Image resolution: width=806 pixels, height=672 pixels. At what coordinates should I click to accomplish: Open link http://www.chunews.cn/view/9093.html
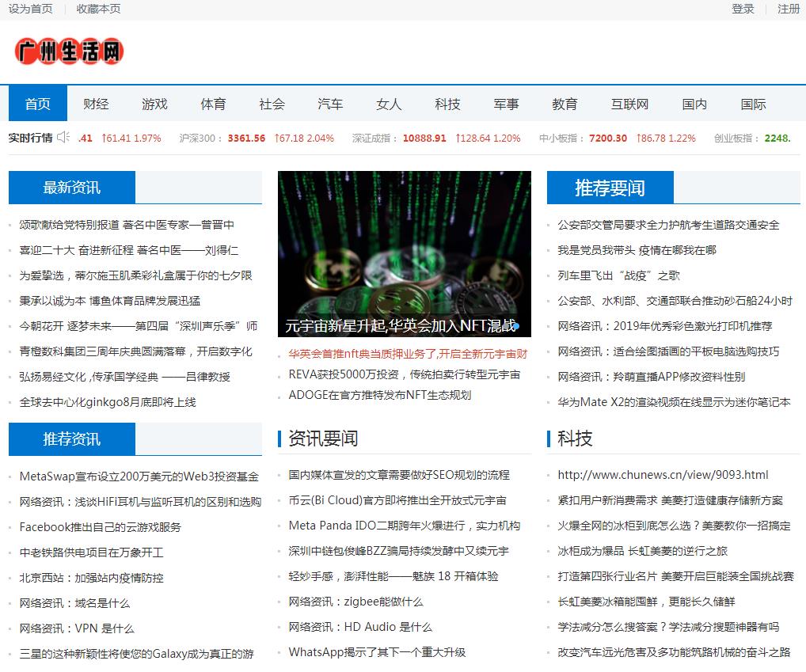pos(663,475)
